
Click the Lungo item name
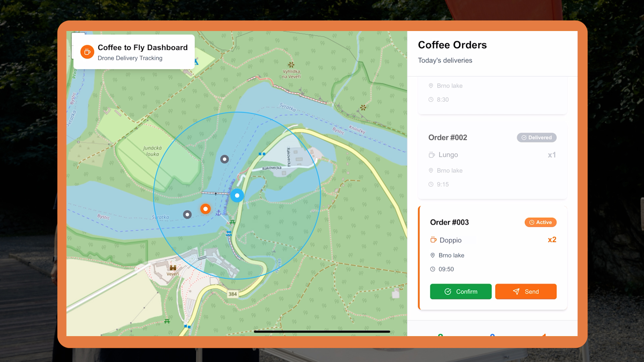(x=448, y=155)
